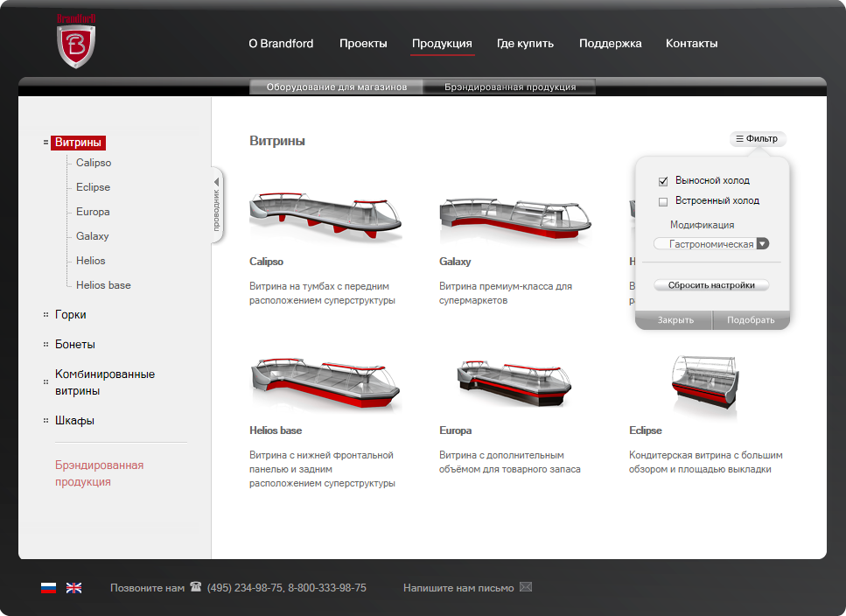Open the Шкафы category
846x616 pixels.
[x=74, y=420]
